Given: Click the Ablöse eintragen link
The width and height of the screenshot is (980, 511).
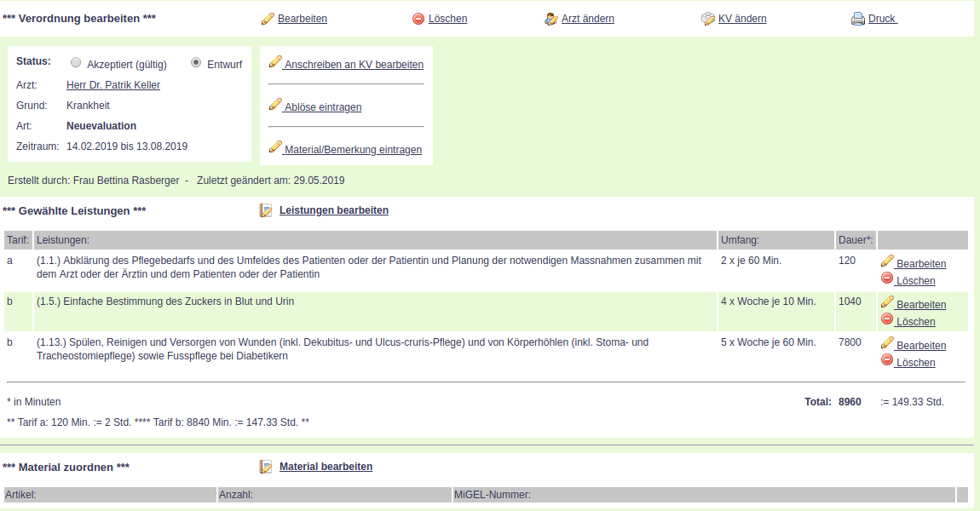Looking at the screenshot, I should [x=323, y=107].
